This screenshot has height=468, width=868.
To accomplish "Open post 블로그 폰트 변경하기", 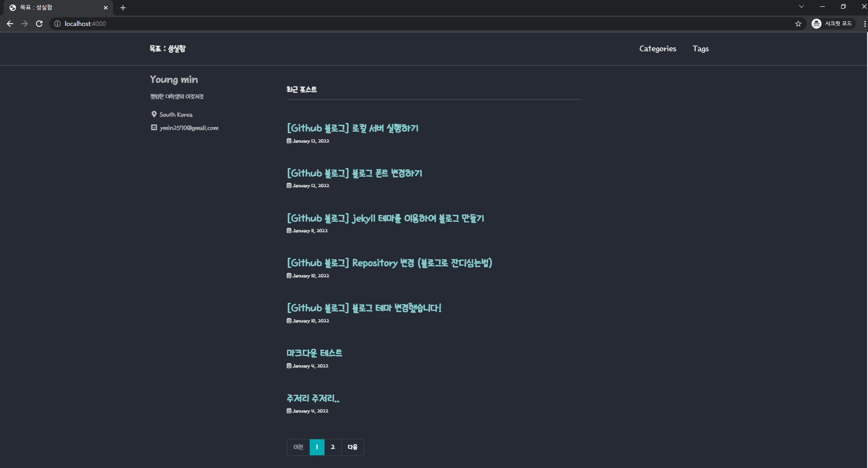I will pos(354,173).
